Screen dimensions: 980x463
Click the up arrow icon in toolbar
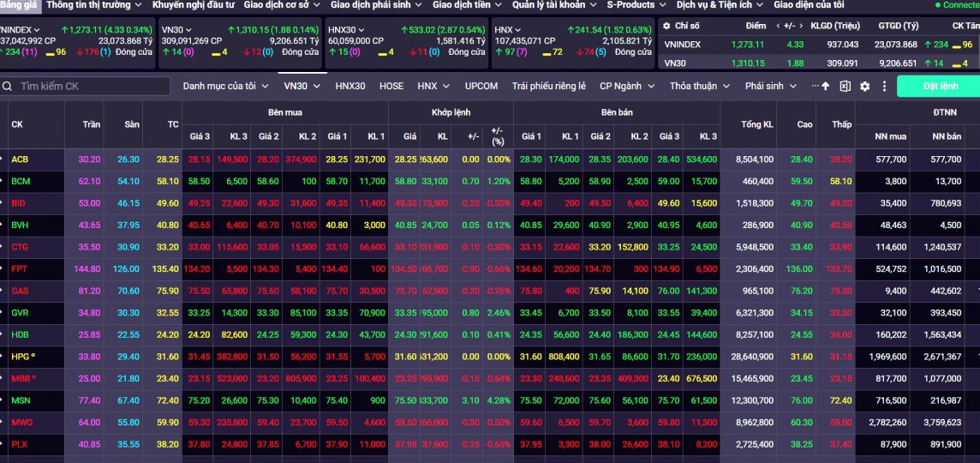826,86
